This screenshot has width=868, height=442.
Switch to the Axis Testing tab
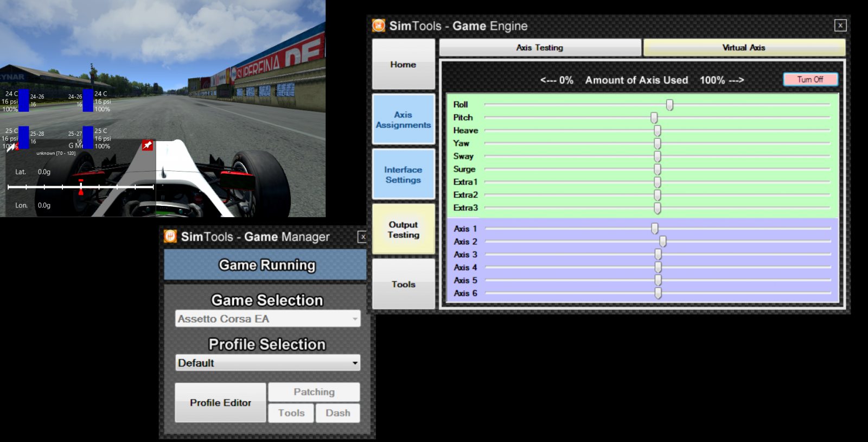click(x=540, y=47)
